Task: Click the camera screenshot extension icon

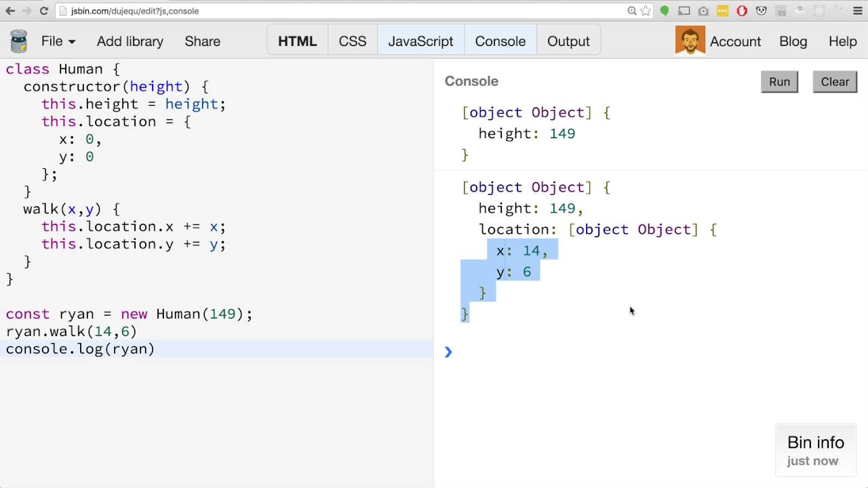Action: pos(703,11)
